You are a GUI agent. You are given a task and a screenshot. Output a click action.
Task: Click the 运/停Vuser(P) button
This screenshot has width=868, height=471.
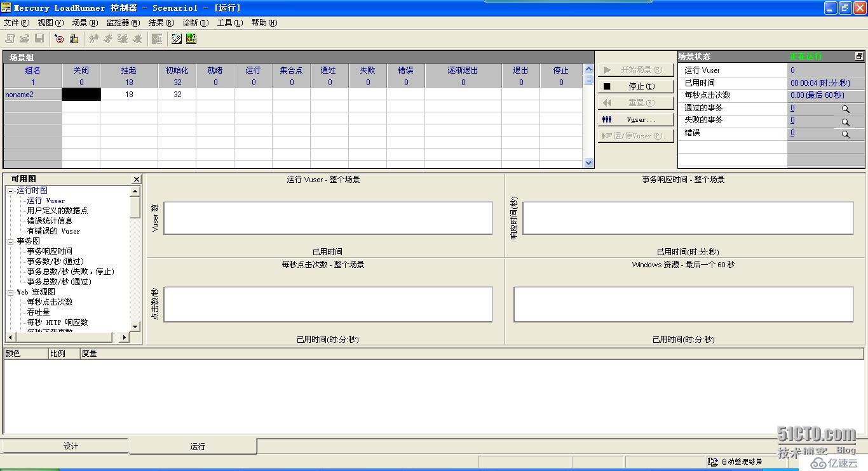pyautogui.click(x=635, y=136)
